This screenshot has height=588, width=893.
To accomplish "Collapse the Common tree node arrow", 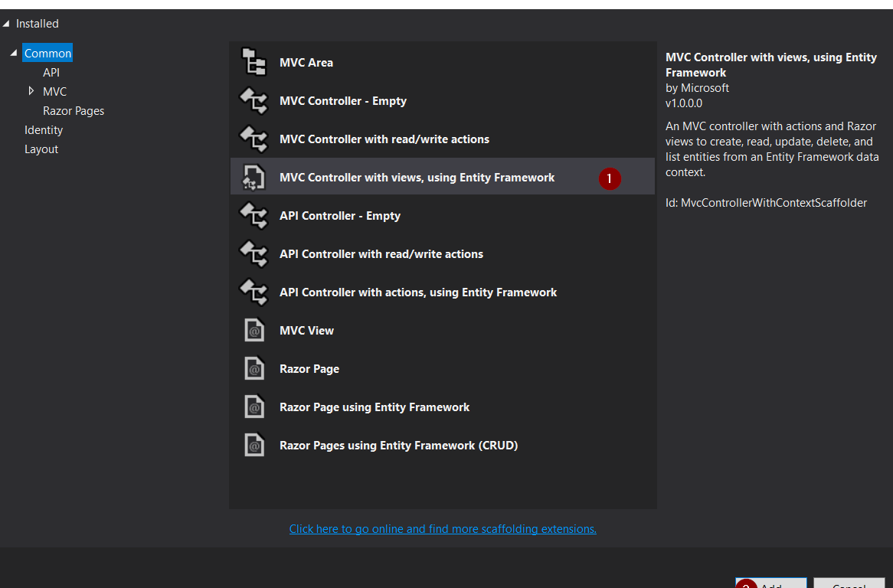I will [14, 53].
